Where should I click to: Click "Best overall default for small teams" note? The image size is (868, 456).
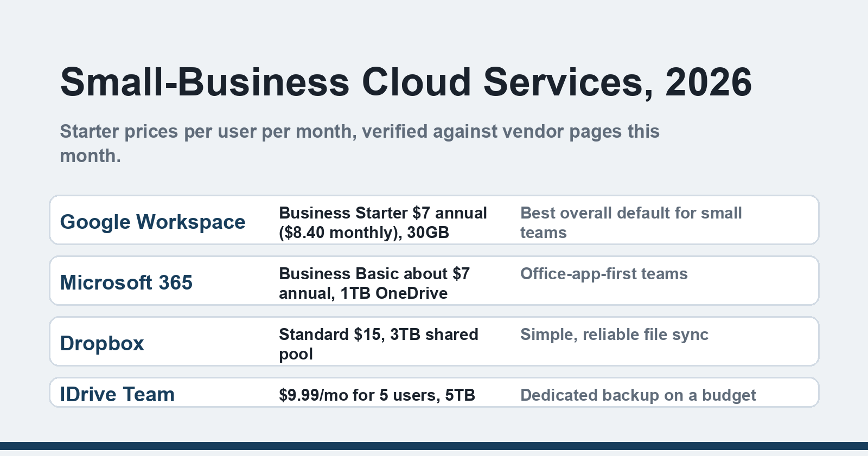pos(631,223)
